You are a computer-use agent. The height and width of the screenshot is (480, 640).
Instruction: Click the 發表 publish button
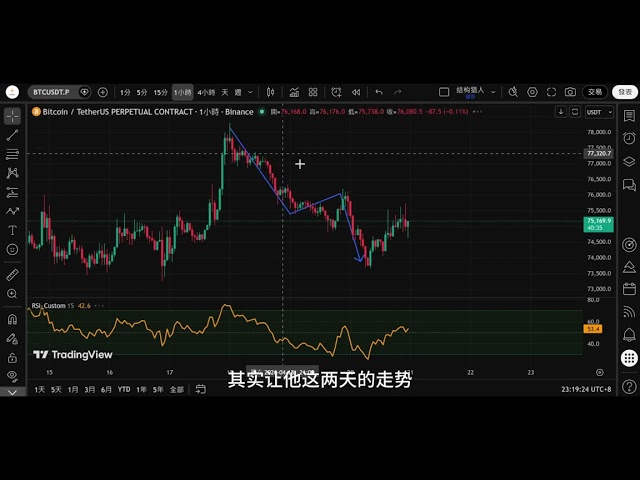pyautogui.click(x=625, y=92)
